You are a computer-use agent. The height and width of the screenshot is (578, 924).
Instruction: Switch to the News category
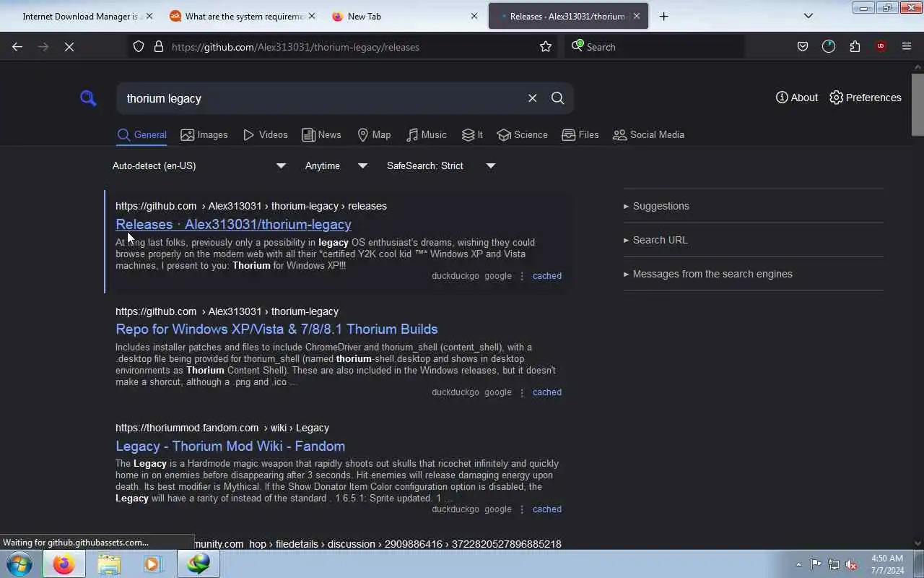coord(321,135)
